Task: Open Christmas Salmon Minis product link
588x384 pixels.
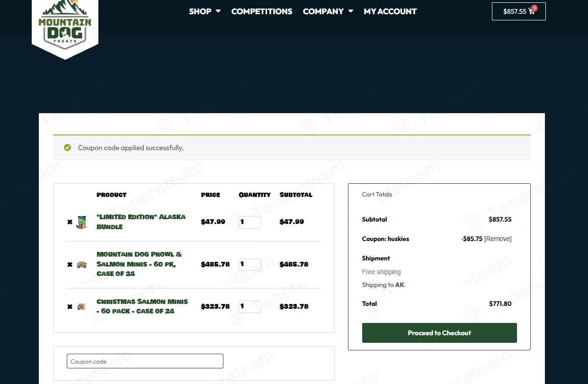Action: [x=142, y=306]
